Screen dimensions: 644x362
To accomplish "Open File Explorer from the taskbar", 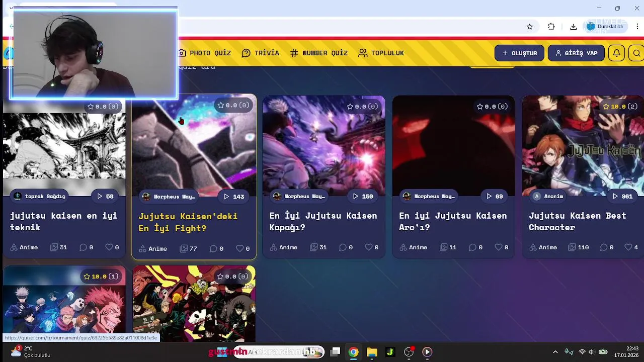I will (372, 352).
